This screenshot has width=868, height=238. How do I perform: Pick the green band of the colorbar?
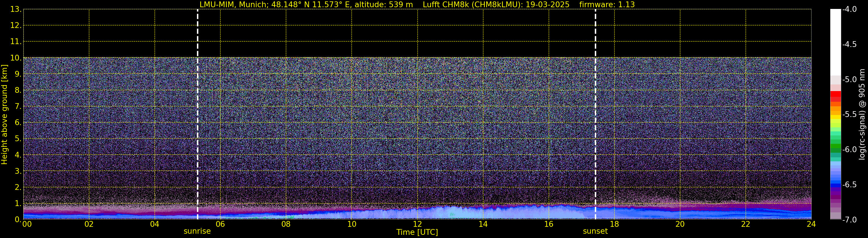(x=836, y=146)
